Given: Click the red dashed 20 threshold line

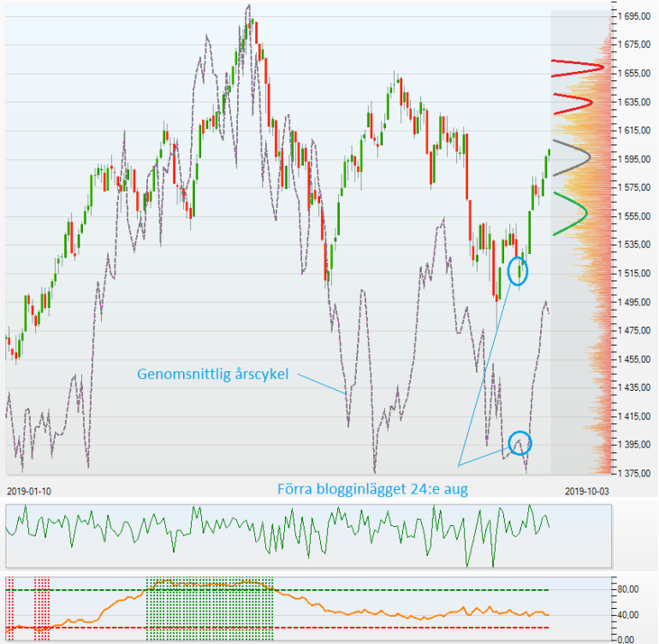Looking at the screenshot, I should coord(277,628).
